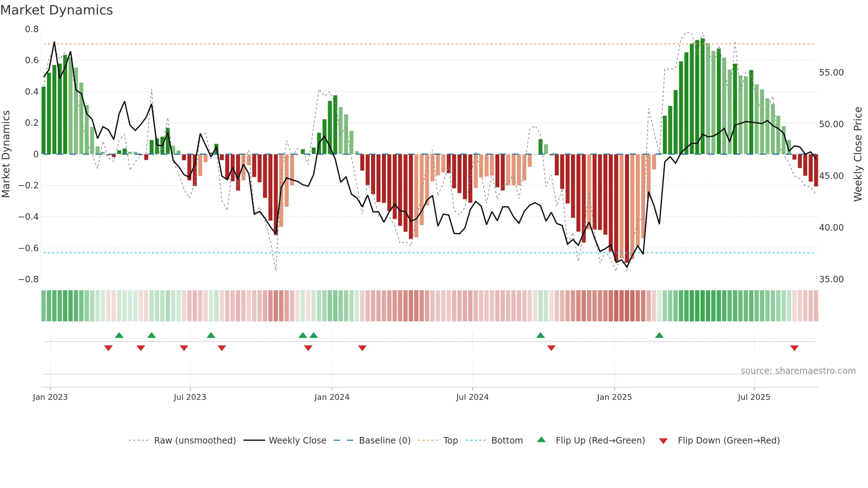Click the Jul 2023 x-axis label
Screen dimensions: 868x488
[x=190, y=397]
